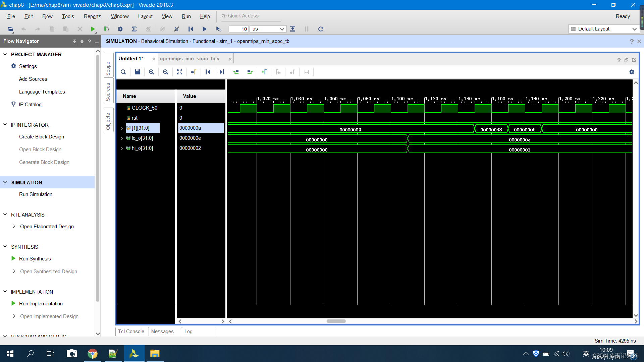The height and width of the screenshot is (362, 644).
Task: Collapse the PROJECT MANAGER section
Action: tap(5, 54)
